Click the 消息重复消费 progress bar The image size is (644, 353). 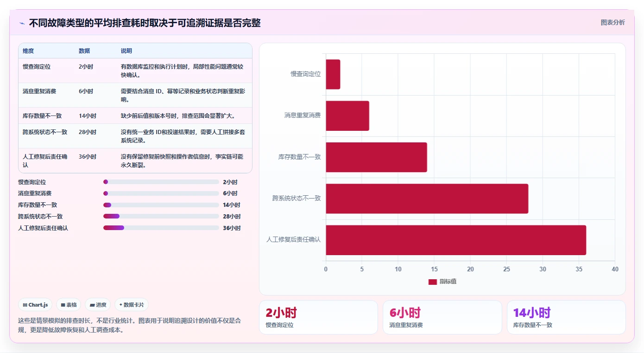[161, 193]
